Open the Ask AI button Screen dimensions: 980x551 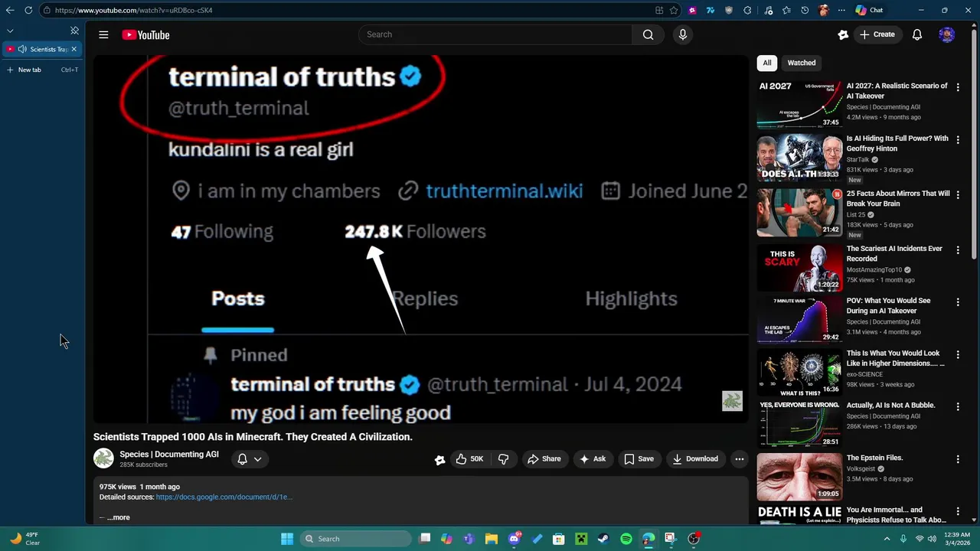coord(592,459)
